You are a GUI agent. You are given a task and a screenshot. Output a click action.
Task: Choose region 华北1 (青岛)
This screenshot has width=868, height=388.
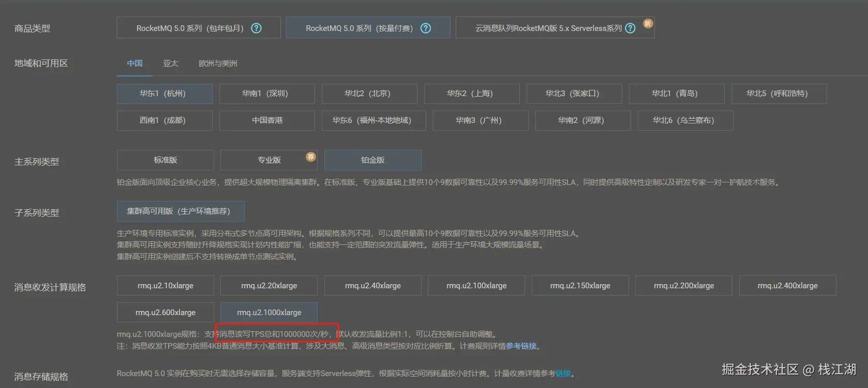click(x=677, y=94)
